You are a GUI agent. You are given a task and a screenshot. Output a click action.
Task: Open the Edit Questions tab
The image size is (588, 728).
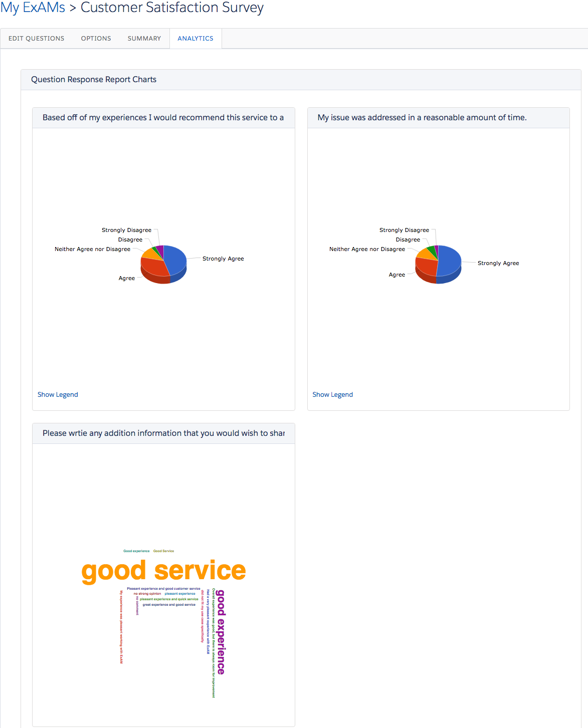coord(36,39)
